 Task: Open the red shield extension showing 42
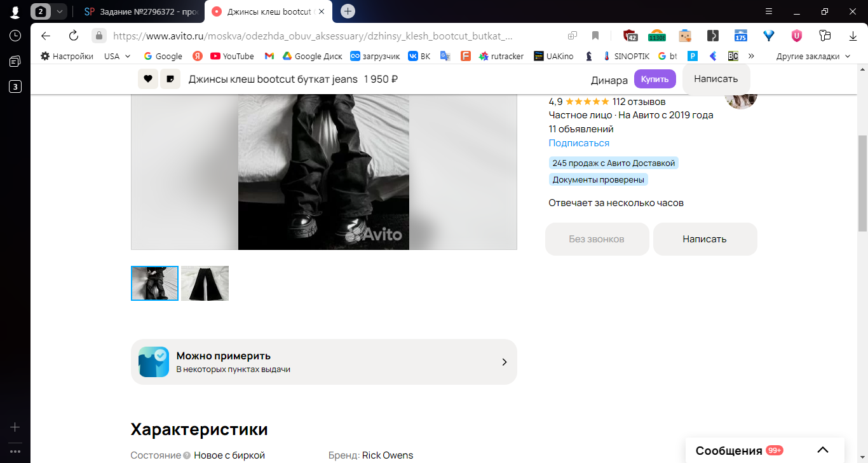click(x=630, y=36)
